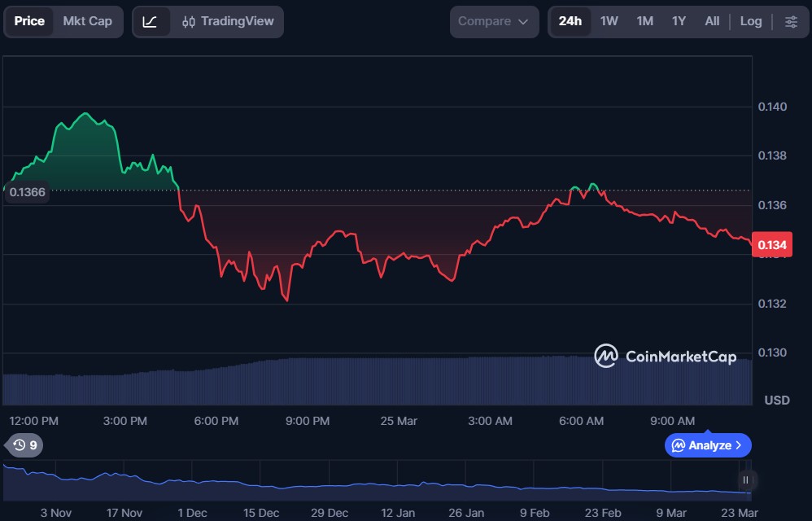This screenshot has width=812, height=521.
Task: Select the 24h time range
Action: (x=570, y=22)
